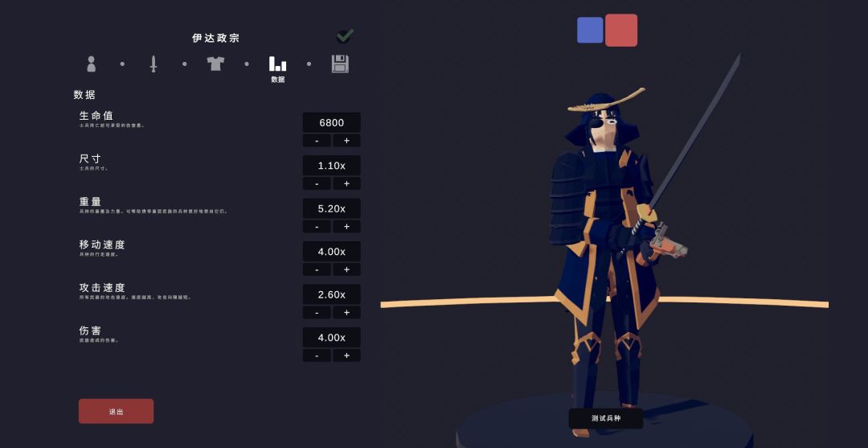Viewport: 868px width, 448px height.
Task: Open the floppy disk save step
Action: pyautogui.click(x=340, y=64)
